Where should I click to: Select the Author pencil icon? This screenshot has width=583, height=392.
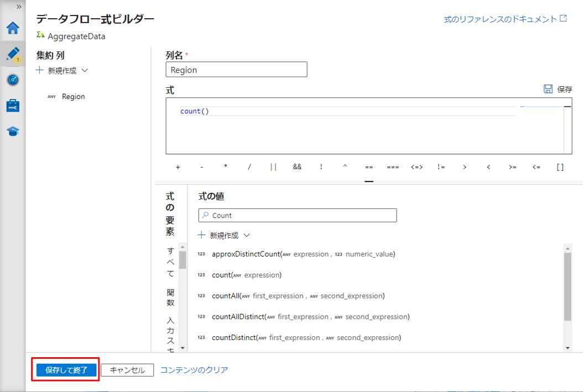click(x=13, y=54)
